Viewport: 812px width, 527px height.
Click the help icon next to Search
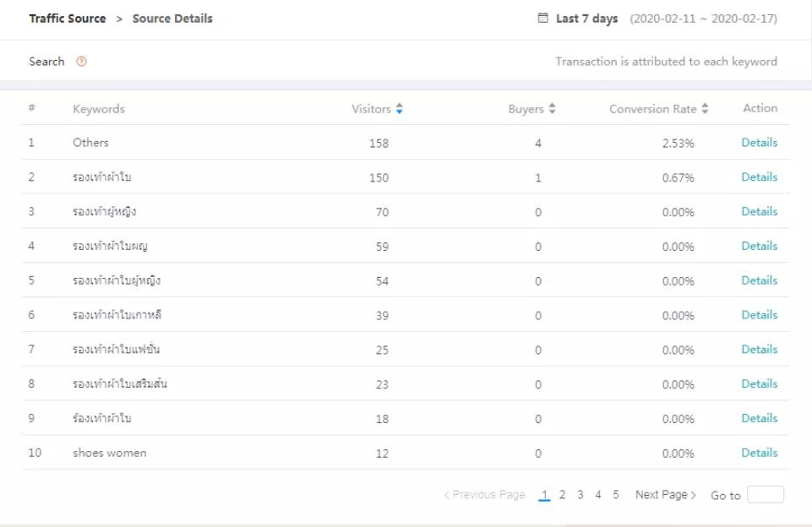point(81,62)
